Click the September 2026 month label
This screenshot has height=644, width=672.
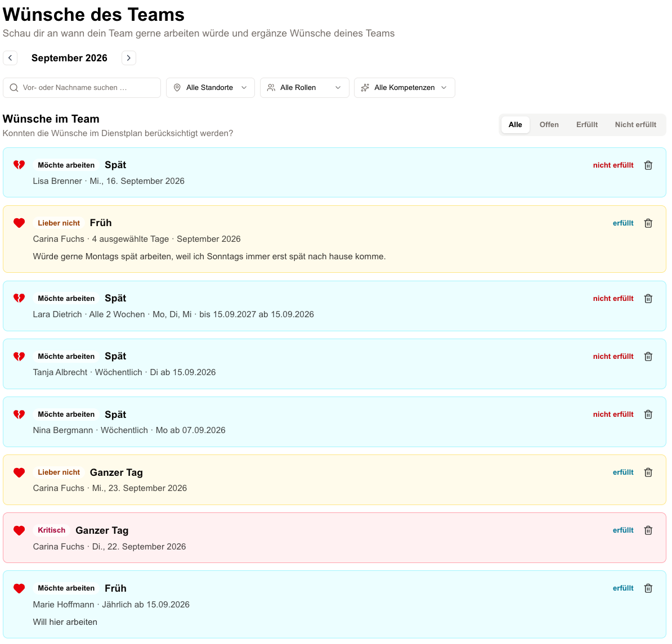click(x=69, y=58)
